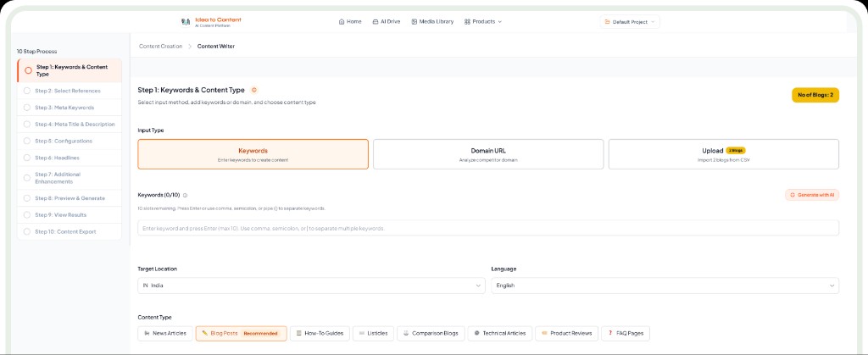Image resolution: width=868 pixels, height=355 pixels.
Task: Select the Step 5: Configurations circle
Action: click(x=27, y=141)
